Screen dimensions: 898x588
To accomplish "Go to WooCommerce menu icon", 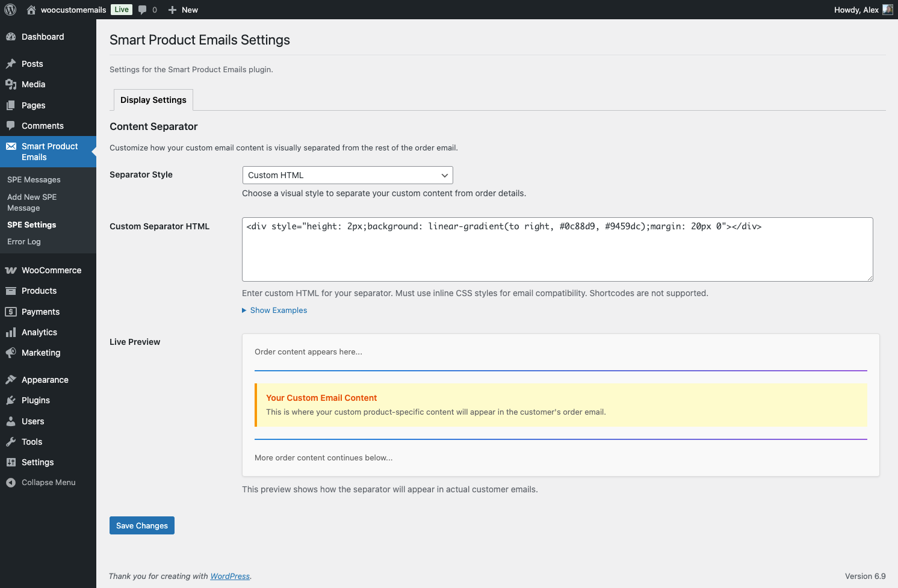I will click(x=11, y=270).
